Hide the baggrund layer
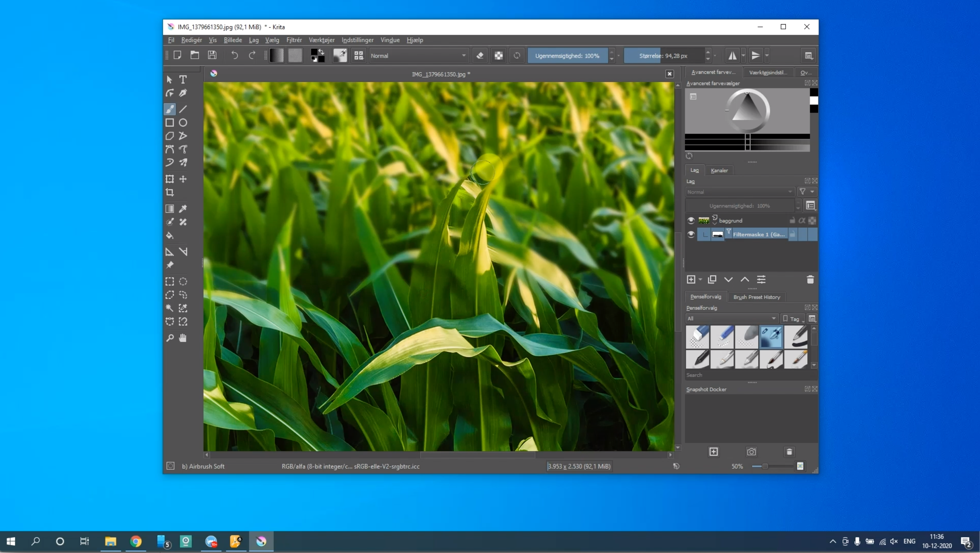980x553 pixels. tap(691, 221)
